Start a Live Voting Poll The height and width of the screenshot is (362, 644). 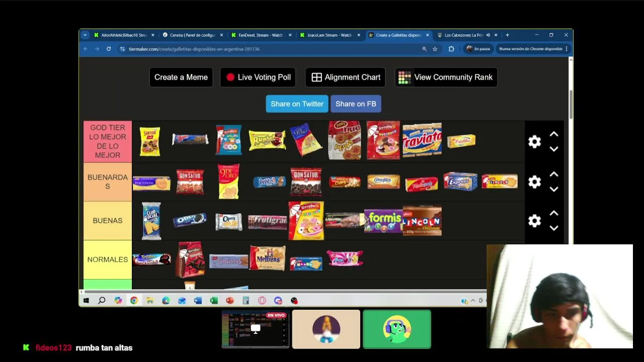[258, 77]
